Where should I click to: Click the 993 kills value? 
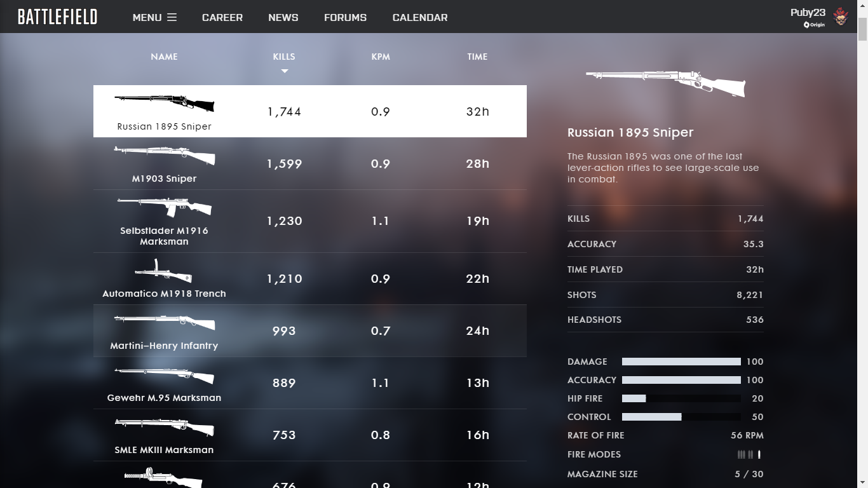[284, 331]
